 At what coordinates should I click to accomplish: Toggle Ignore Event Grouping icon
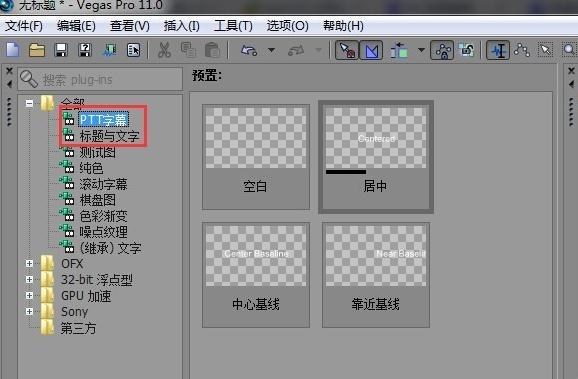click(466, 50)
